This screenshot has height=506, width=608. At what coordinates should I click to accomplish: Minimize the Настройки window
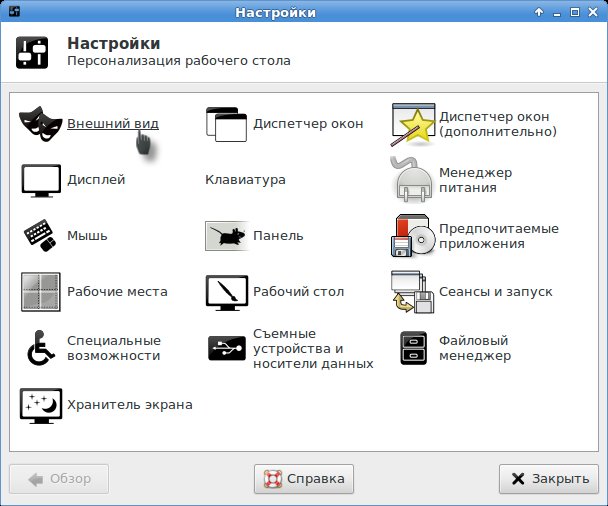coord(557,13)
